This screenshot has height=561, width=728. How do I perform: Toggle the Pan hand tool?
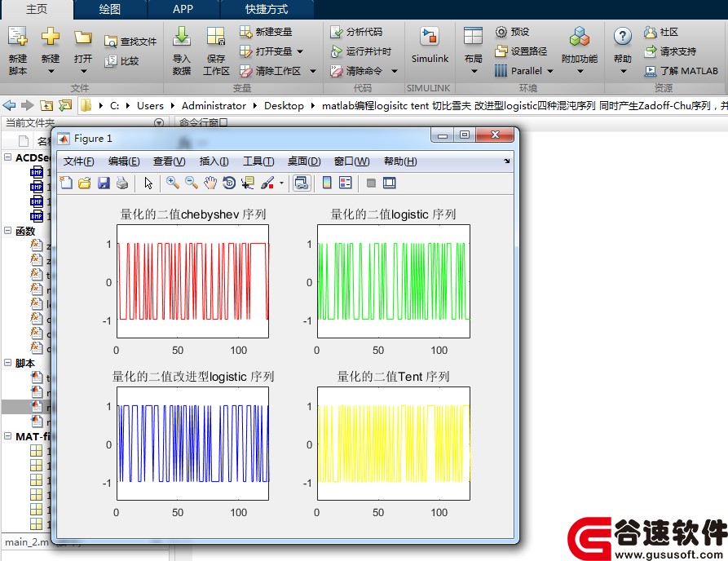click(210, 183)
